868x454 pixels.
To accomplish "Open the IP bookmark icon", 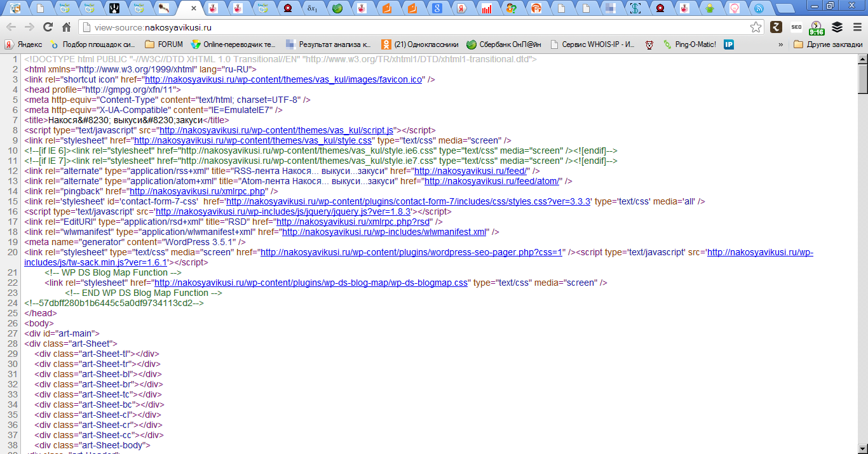I will [x=729, y=44].
